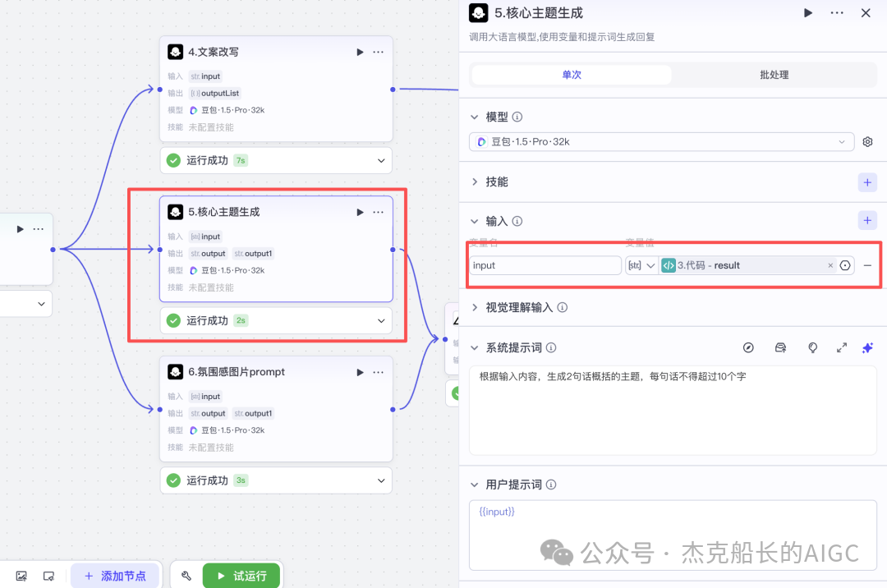Open the prompt library icon in 系统提示词
The image size is (887, 588).
(781, 347)
